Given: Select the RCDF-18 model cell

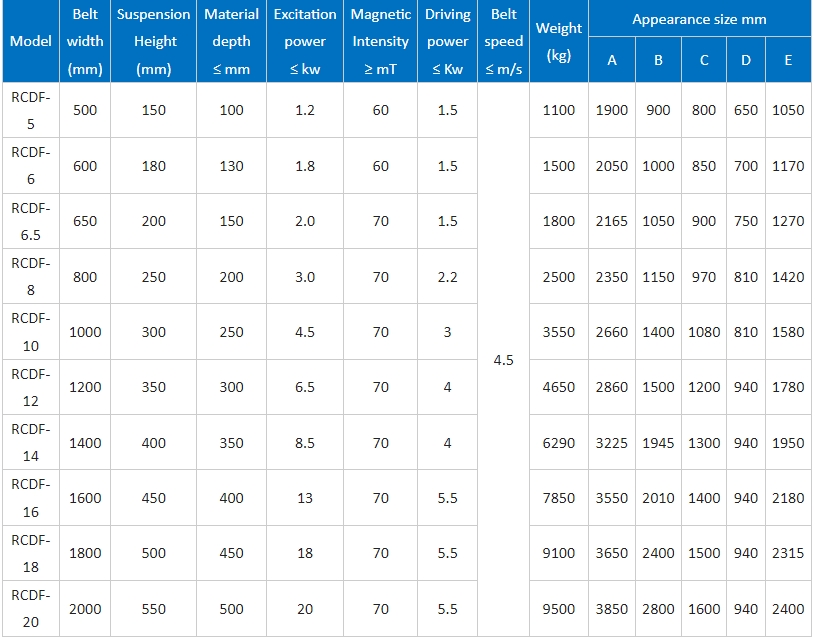Looking at the screenshot, I should tap(31, 553).
